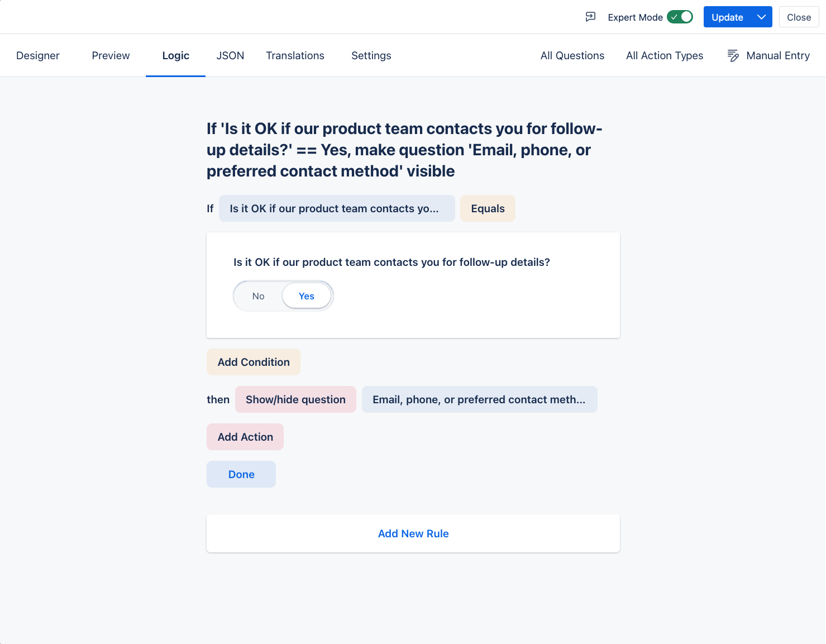Switch to the Designer tab
This screenshot has height=644, width=826.
pos(38,56)
